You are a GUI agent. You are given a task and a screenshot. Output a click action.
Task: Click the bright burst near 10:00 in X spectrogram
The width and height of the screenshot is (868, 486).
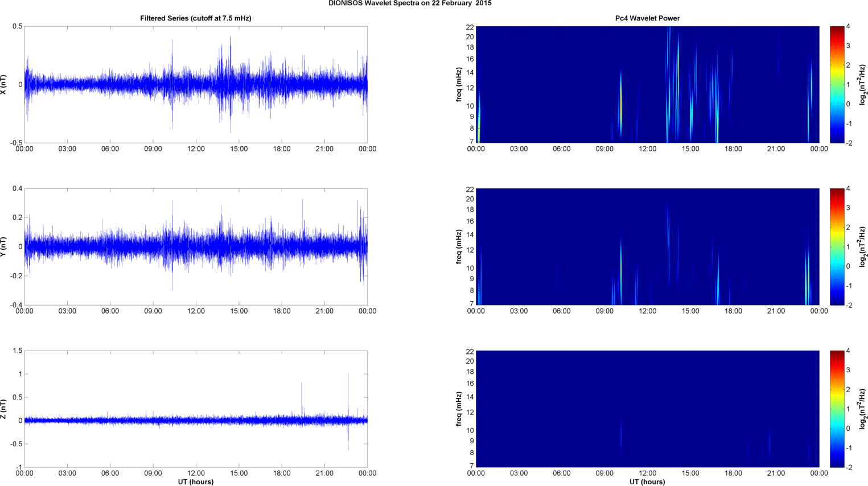[x=621, y=108]
